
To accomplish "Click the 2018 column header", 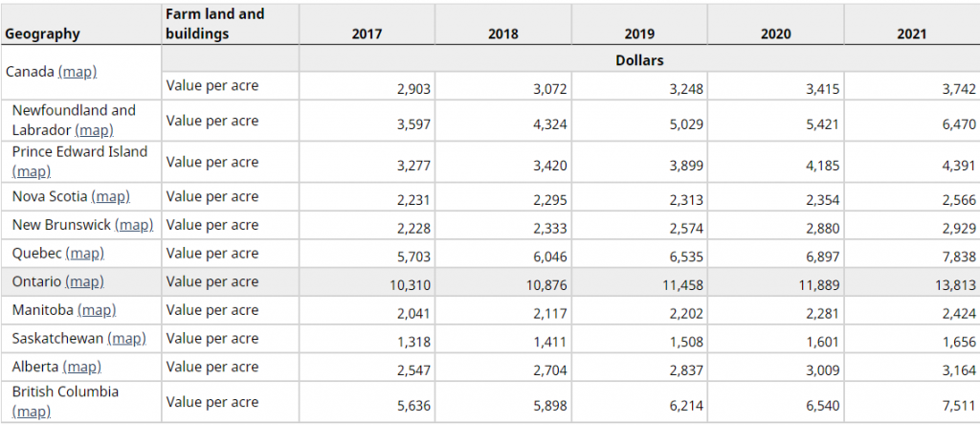I will (503, 34).
